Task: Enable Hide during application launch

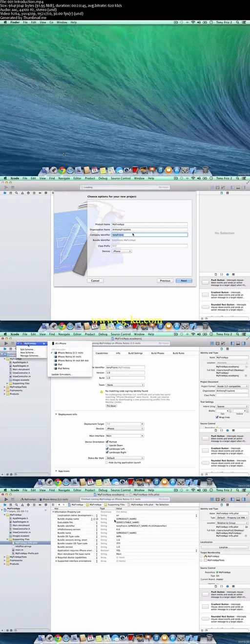Action: (107, 462)
